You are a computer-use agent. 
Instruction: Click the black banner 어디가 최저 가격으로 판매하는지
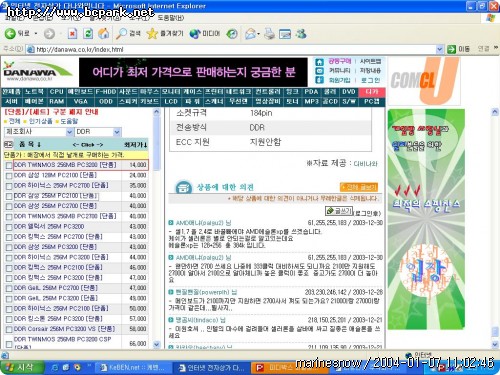coord(193,72)
